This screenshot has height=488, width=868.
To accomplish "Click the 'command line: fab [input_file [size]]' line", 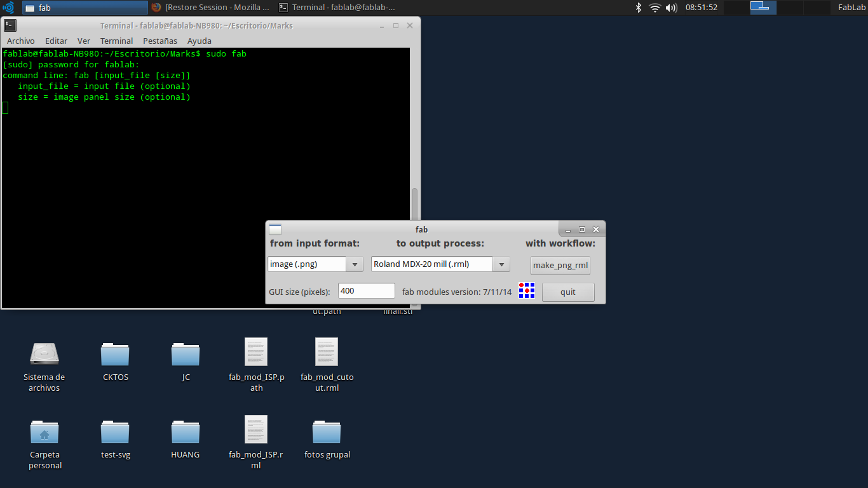I will 97,75.
